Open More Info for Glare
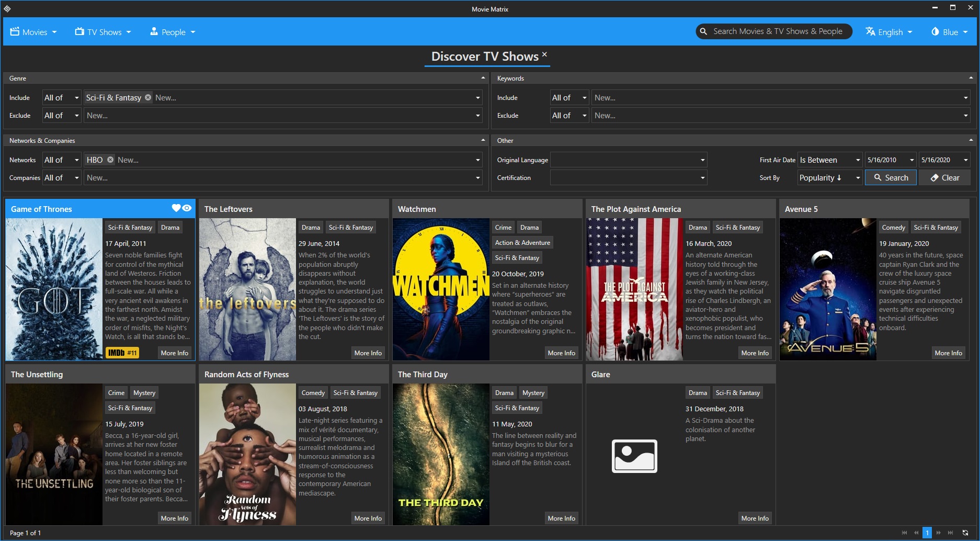This screenshot has width=980, height=541. (x=755, y=518)
